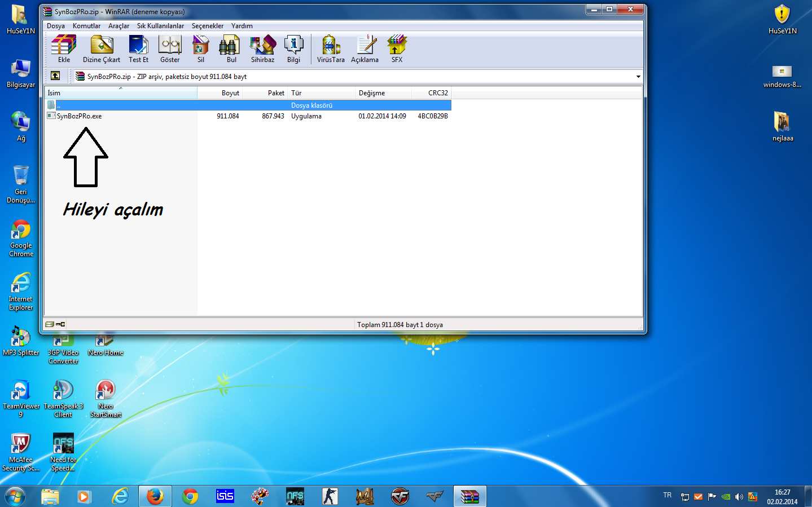Show archive Bilgi information

293,49
